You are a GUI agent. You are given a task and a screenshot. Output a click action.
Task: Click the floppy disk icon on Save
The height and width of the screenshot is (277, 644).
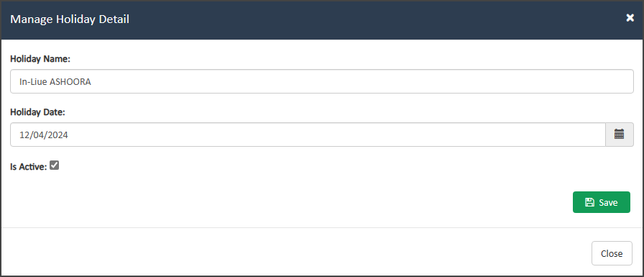[x=589, y=202]
